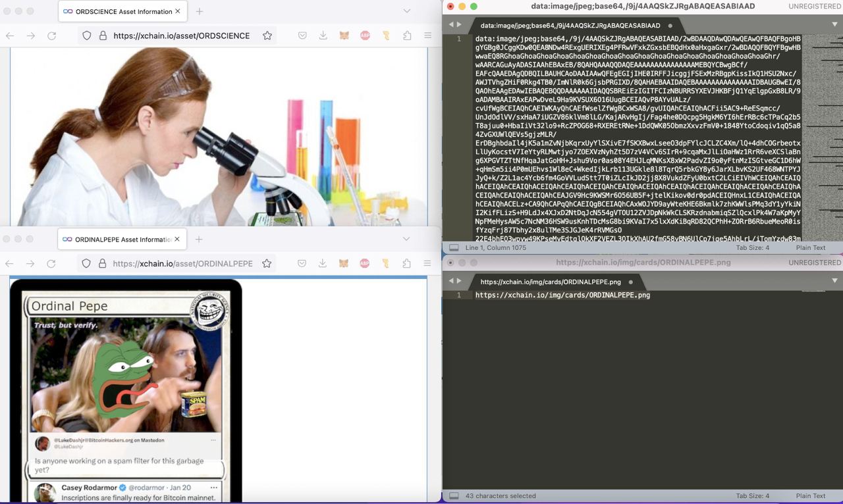Change Tab Size: 4 in lower Sublime window
The width and height of the screenshot is (843, 504).
point(752,496)
